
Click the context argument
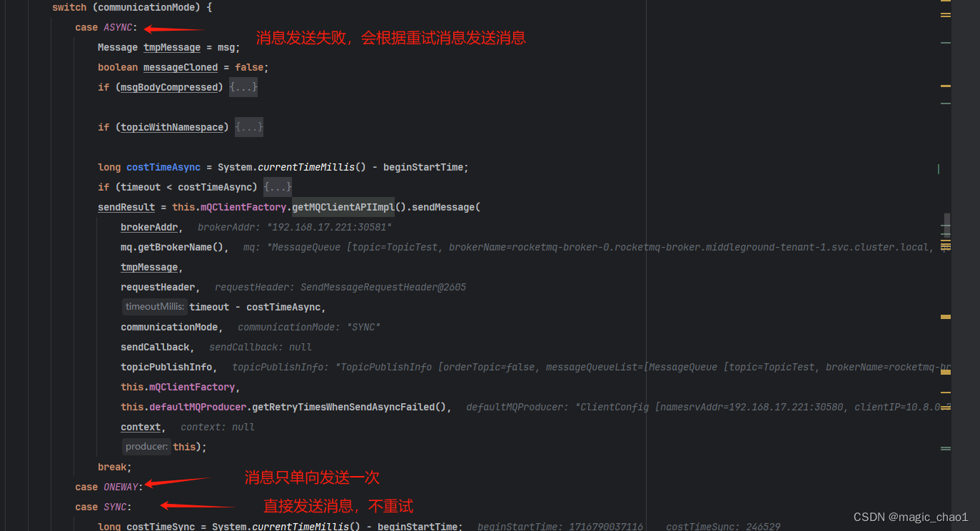141,427
